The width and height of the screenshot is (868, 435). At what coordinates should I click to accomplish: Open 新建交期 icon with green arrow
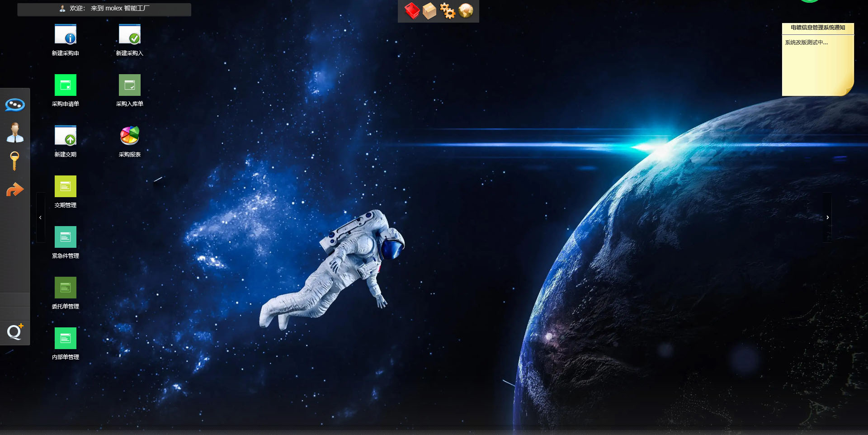[x=66, y=136]
